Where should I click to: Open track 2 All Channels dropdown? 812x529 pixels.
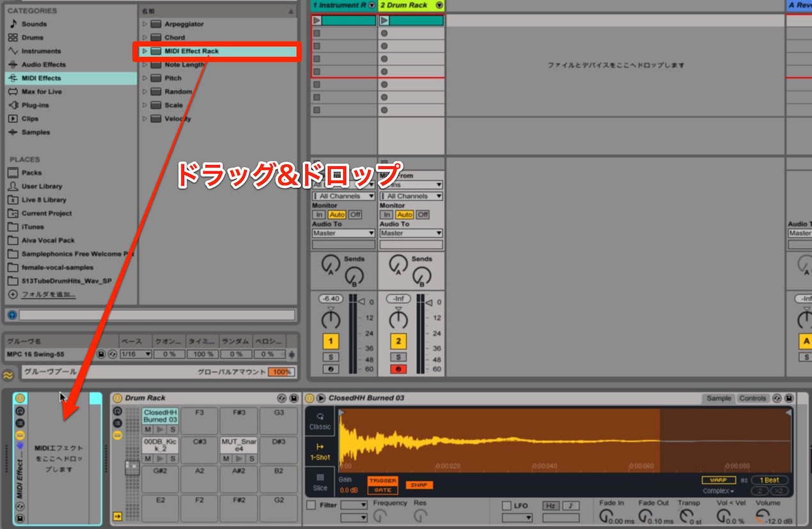tap(411, 196)
